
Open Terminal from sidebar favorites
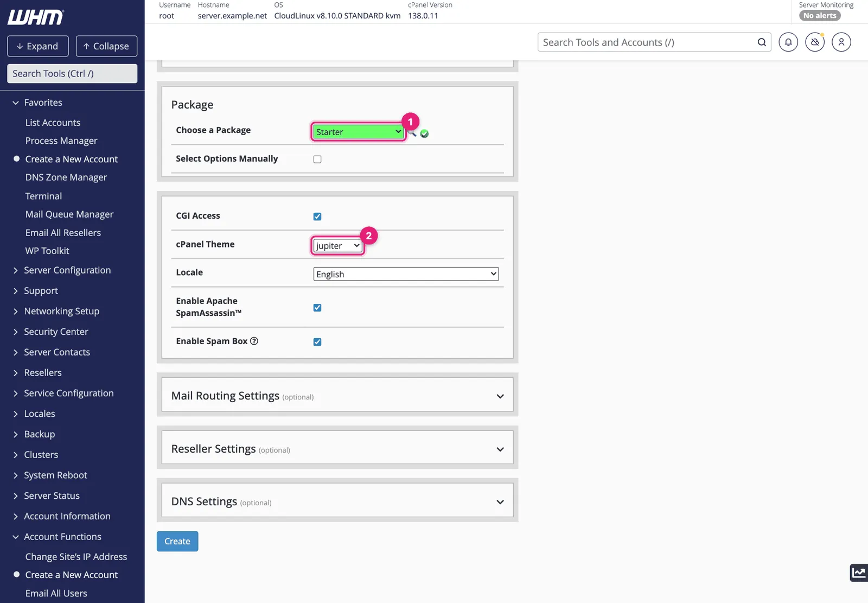[43, 196]
